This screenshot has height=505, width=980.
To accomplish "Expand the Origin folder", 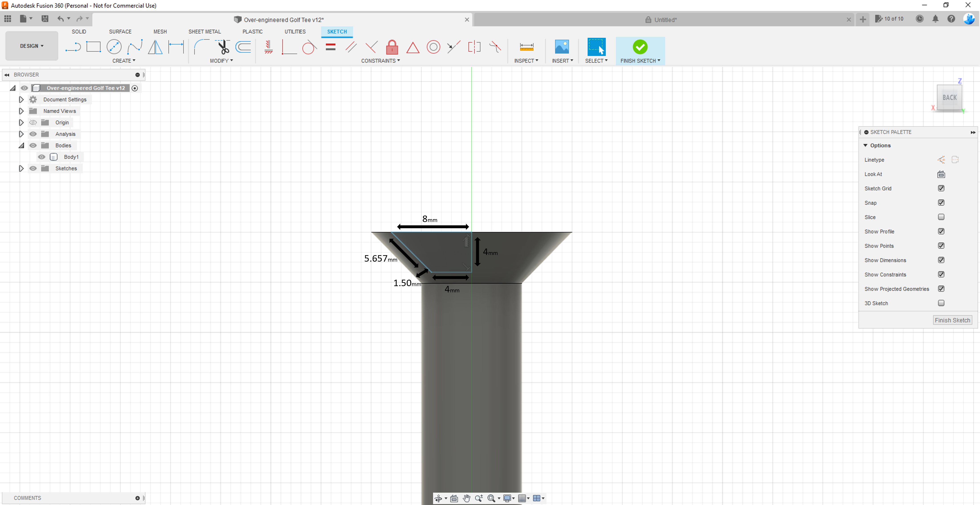I will 21,122.
